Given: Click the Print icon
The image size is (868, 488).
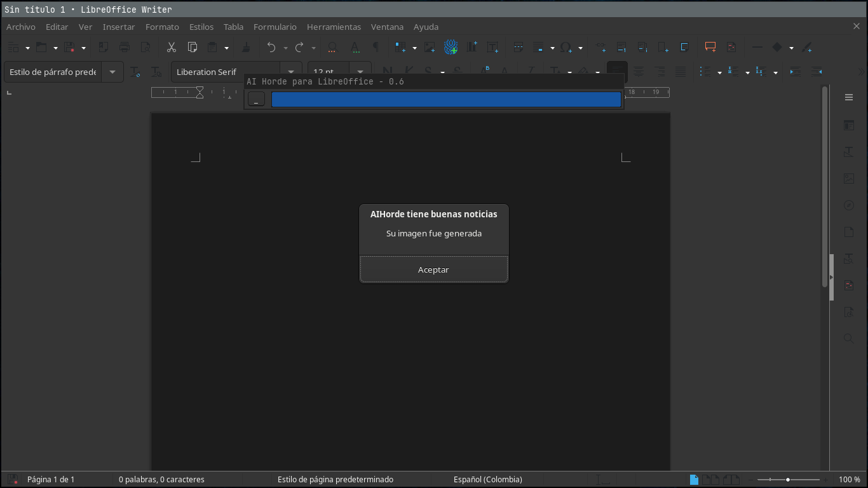Looking at the screenshot, I should (125, 47).
